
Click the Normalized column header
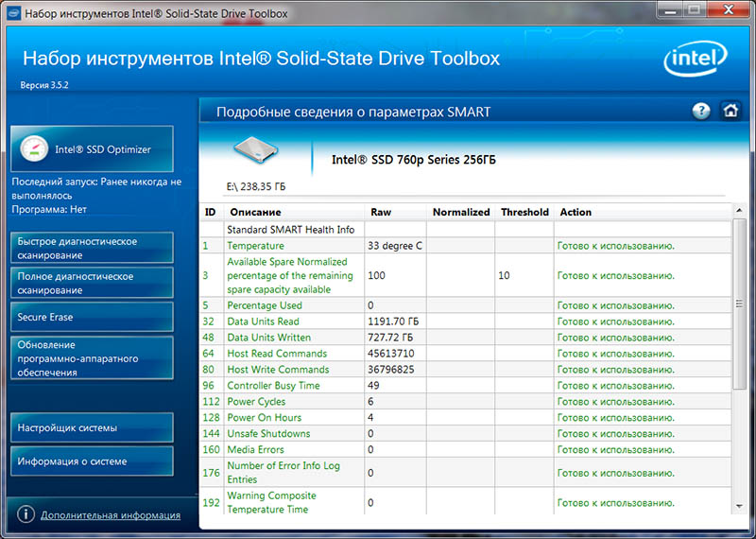point(461,212)
